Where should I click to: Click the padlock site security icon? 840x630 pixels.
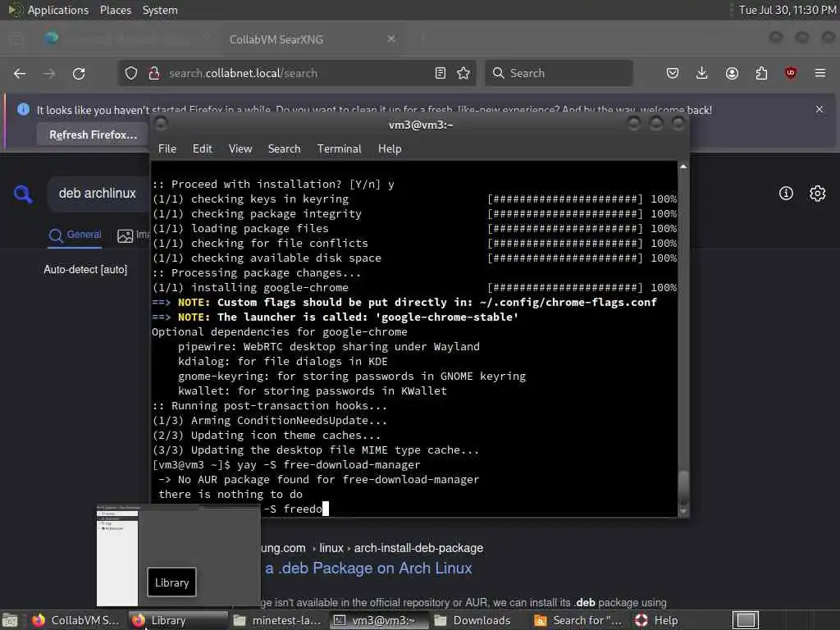[x=154, y=73]
